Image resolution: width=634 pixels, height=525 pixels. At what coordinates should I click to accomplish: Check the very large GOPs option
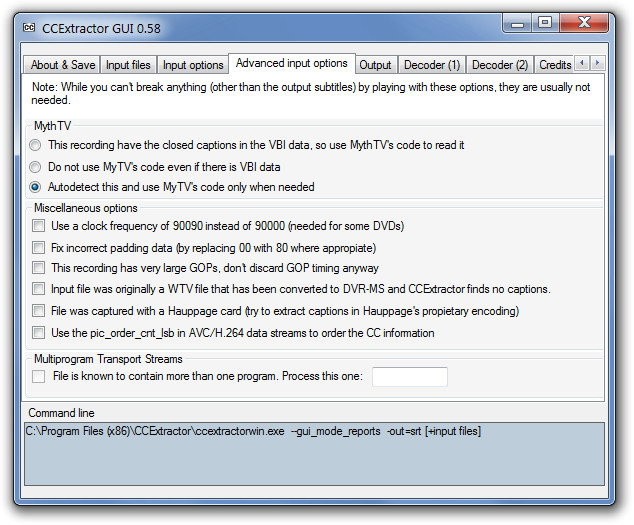38,268
